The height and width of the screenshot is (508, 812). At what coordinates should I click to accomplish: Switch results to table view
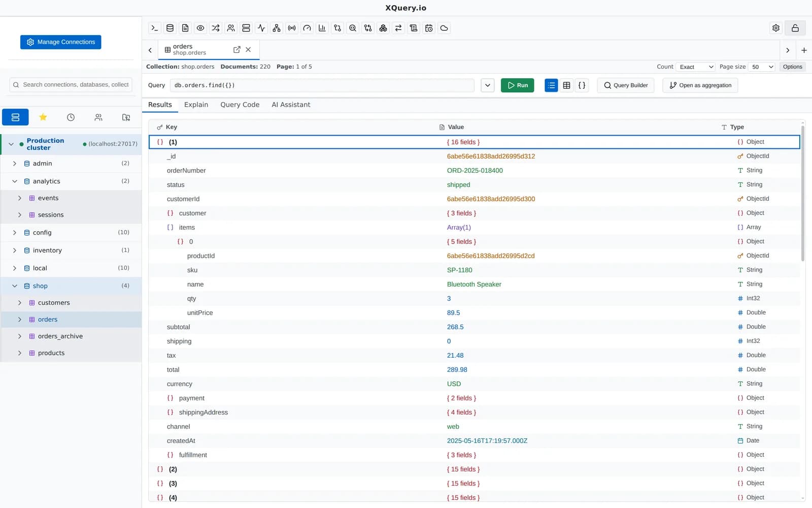tap(566, 85)
